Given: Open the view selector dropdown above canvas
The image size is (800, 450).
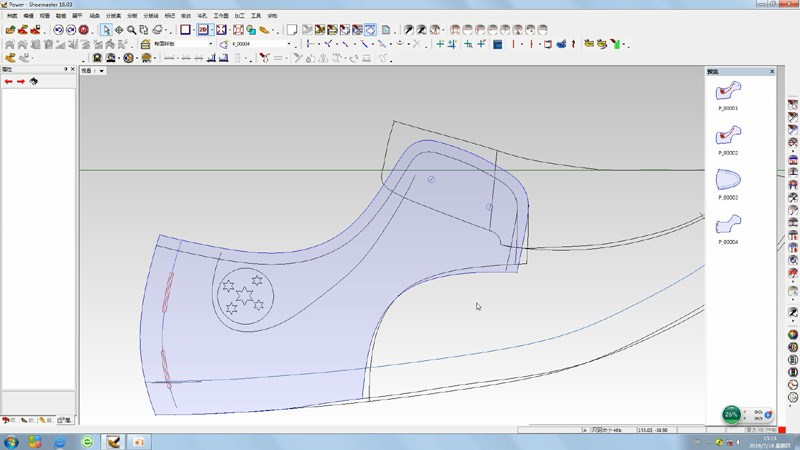Looking at the screenshot, I should [101, 71].
